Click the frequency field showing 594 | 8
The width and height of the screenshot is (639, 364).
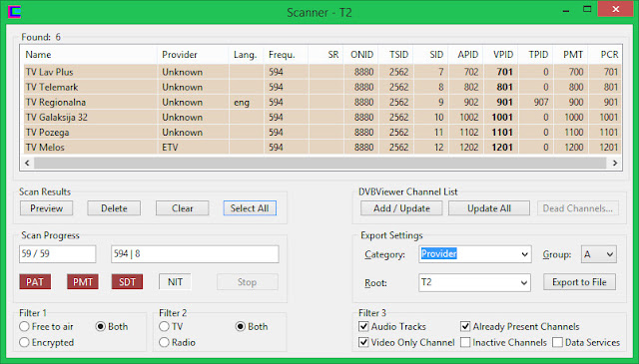pyautogui.click(x=195, y=254)
